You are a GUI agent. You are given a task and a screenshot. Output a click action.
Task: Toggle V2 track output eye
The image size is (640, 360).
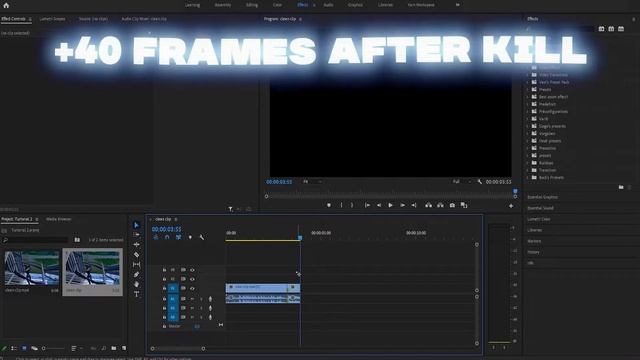click(x=192, y=279)
